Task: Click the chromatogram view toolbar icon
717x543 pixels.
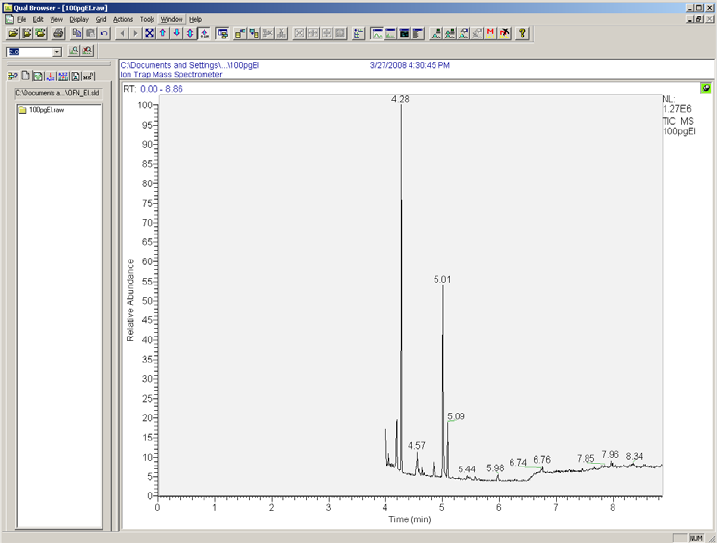Action: (377, 33)
